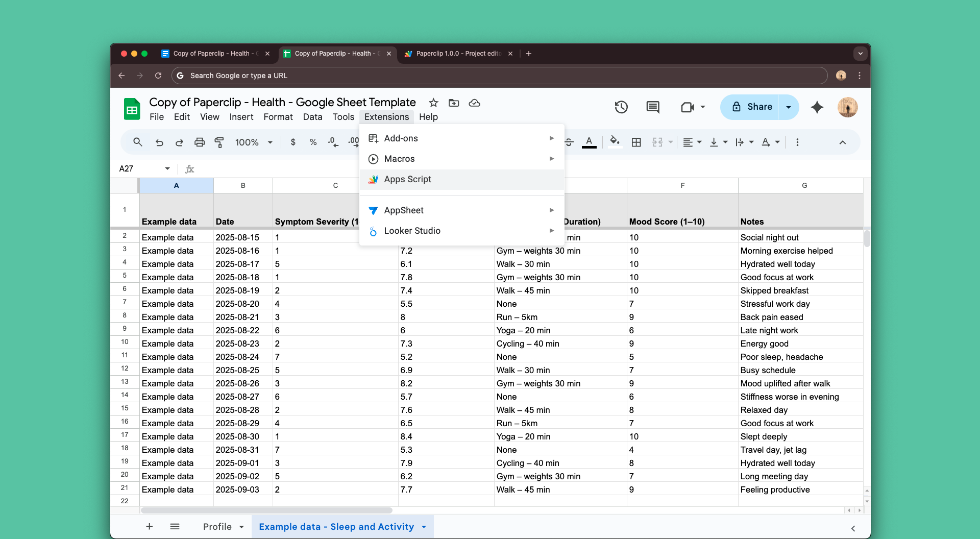Open the fill color picker
980x539 pixels.
pos(615,142)
